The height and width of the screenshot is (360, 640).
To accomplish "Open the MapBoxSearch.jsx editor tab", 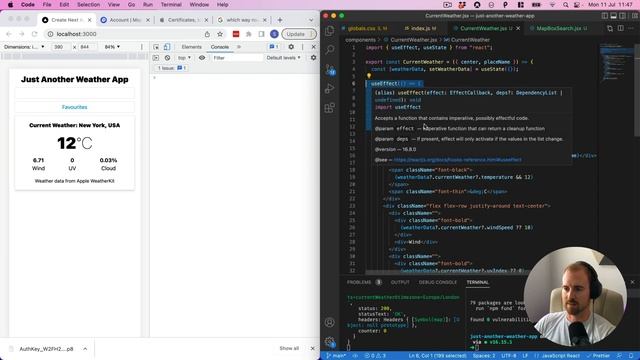I will pyautogui.click(x=558, y=29).
